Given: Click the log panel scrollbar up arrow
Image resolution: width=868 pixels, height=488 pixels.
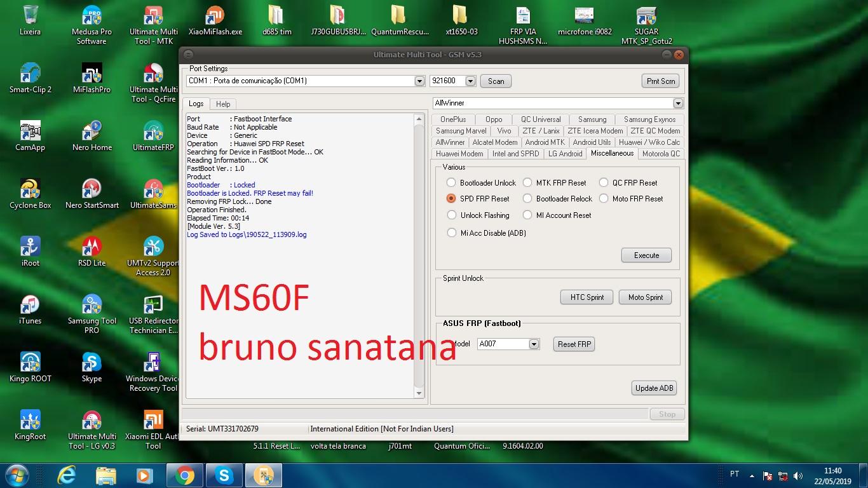Looking at the screenshot, I should tap(419, 119).
